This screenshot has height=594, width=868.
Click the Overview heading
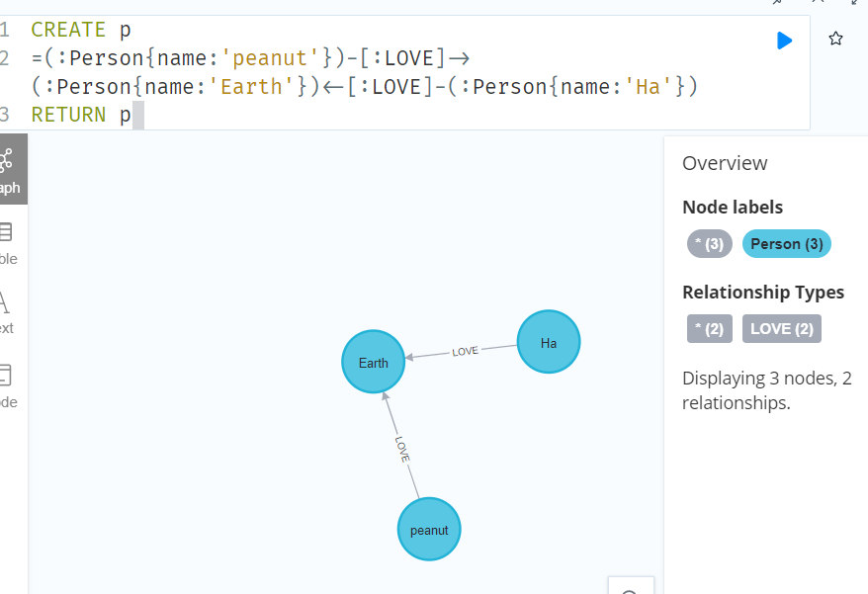point(725,163)
